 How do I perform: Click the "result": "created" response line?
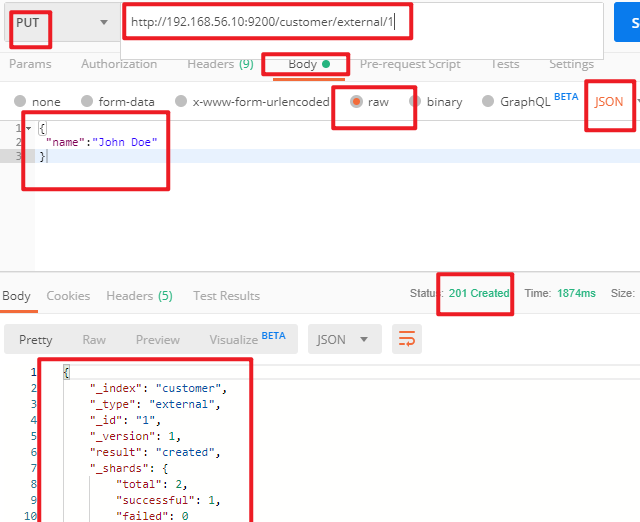click(155, 452)
